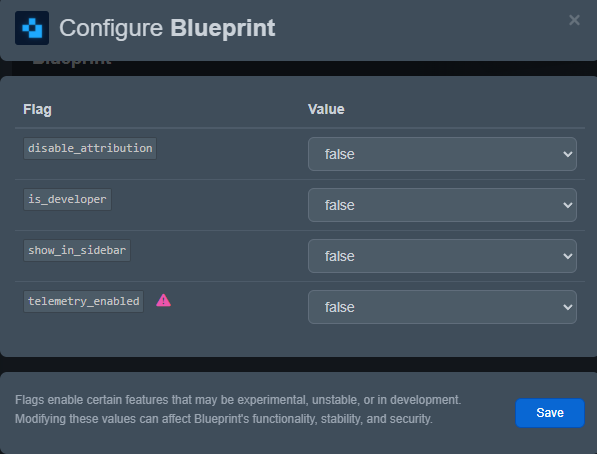Click the telemetry_enabled flag label
This screenshot has width=597, height=454.
(x=83, y=302)
